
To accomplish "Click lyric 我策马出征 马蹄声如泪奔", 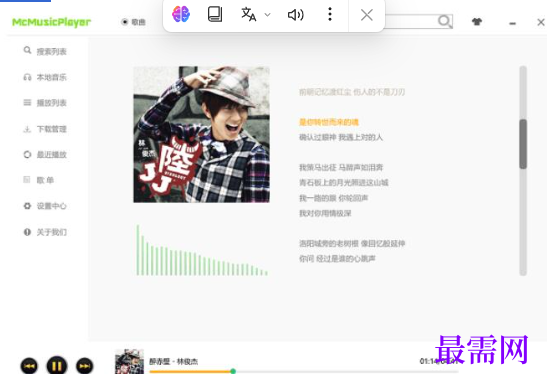I will [341, 167].
